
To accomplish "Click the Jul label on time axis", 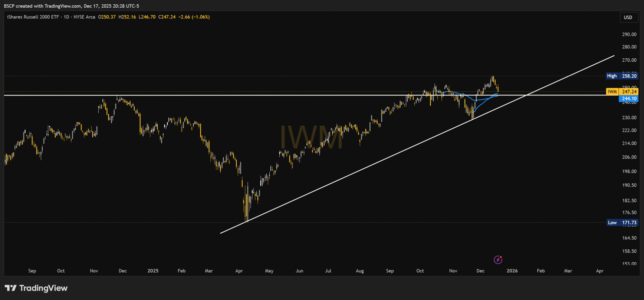I will tap(328, 271).
